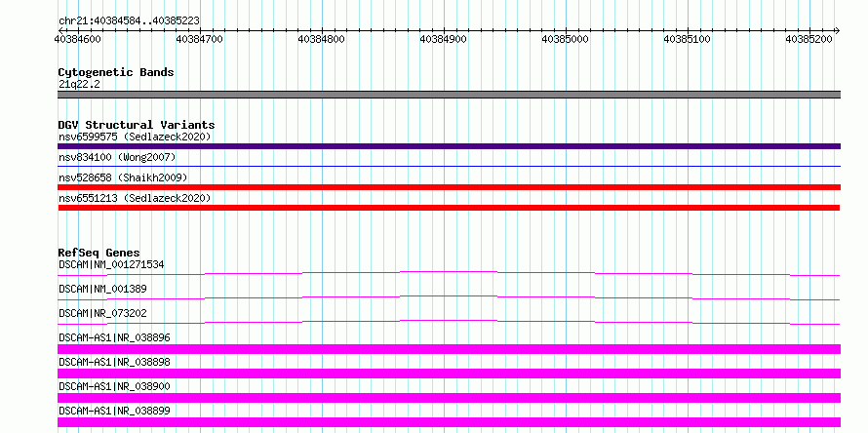Click the DGV Structural Variants track title
Screen dimensions: 868x433
[x=137, y=125]
